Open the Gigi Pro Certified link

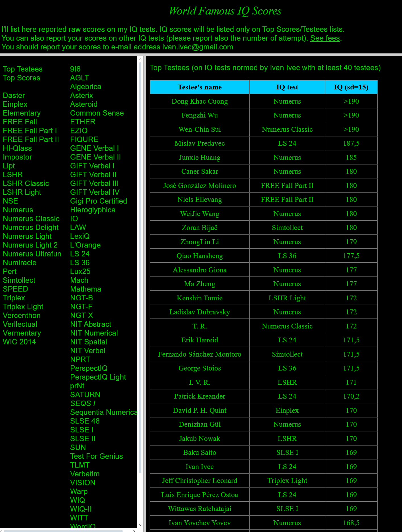click(99, 201)
